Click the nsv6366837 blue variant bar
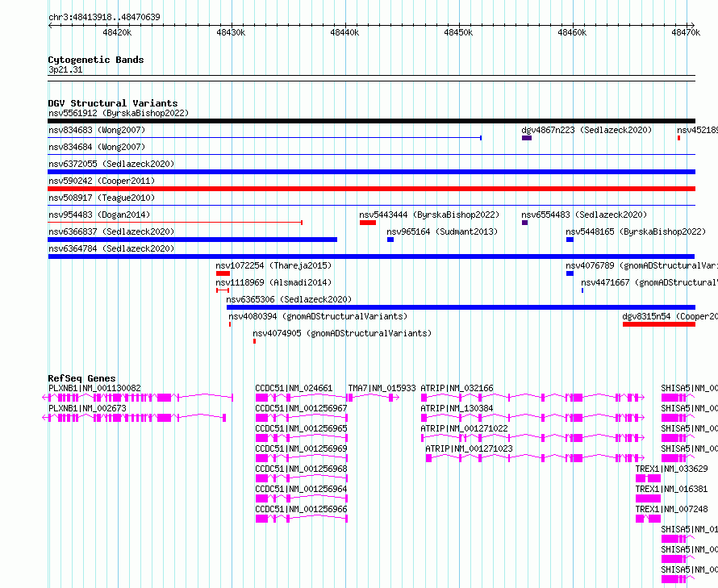The height and width of the screenshot is (588, 718). pyautogui.click(x=192, y=240)
